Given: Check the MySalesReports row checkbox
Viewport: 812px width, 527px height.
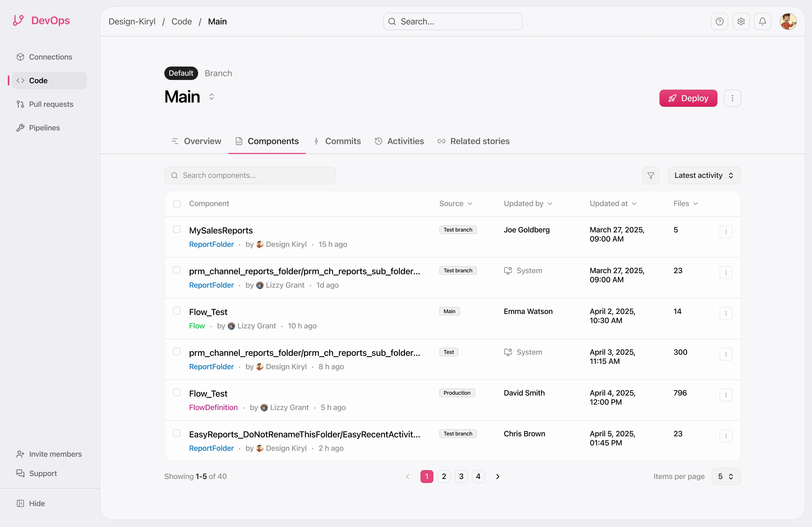Looking at the screenshot, I should [176, 229].
